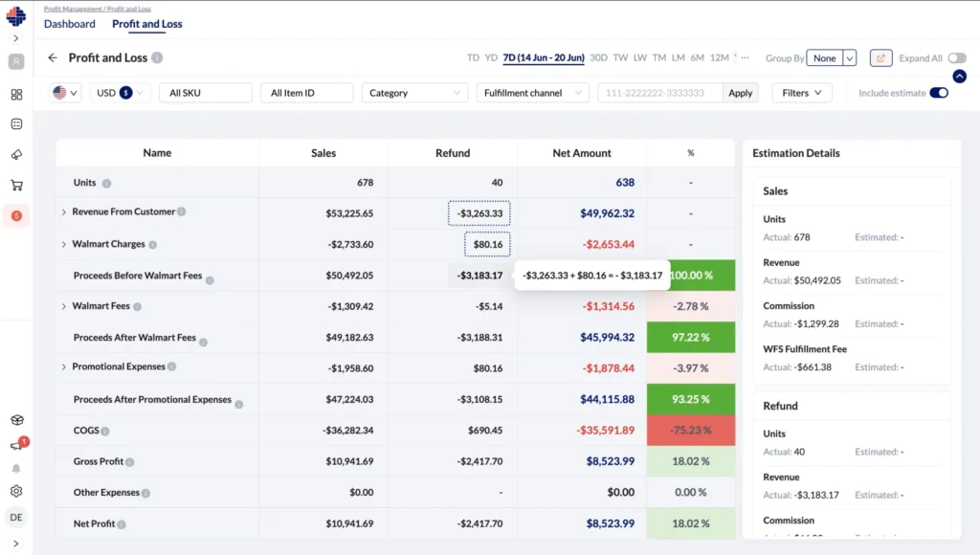Click the info icon next to Units row
The height and width of the screenshot is (555, 980).
106,183
